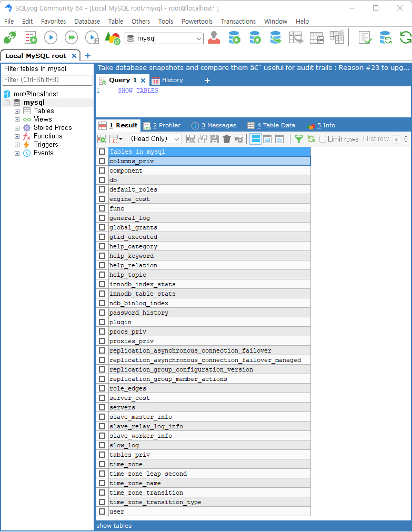Open the Query Builder grid-arrow icon
Screen dimensions: 412x532
click(296, 37)
